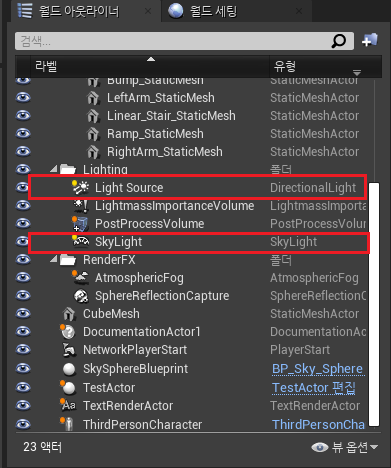
Task: Click the TextRenderActor Aa icon
Action: click(68, 405)
